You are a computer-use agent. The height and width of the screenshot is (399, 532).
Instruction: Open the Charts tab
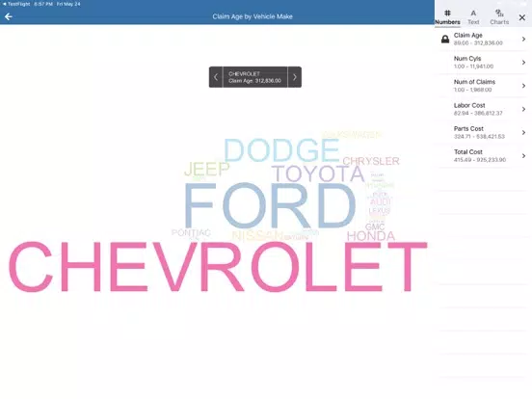coord(499,17)
